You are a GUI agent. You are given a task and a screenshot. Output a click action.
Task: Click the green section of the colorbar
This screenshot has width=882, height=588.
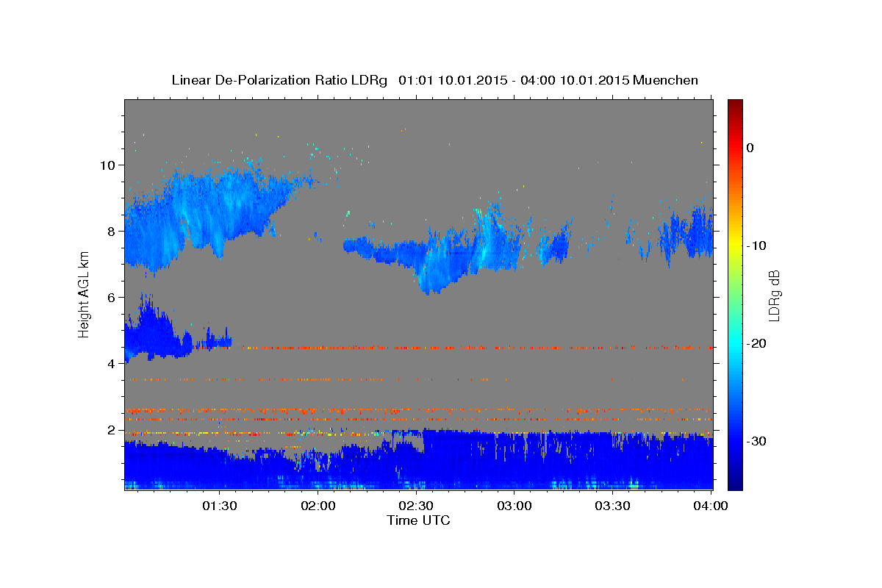735,294
